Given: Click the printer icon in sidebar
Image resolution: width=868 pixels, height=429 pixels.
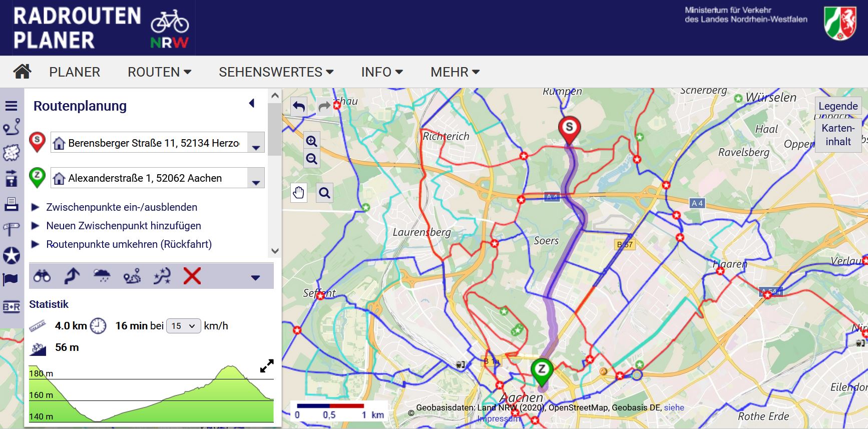Looking at the screenshot, I should click(x=11, y=204).
